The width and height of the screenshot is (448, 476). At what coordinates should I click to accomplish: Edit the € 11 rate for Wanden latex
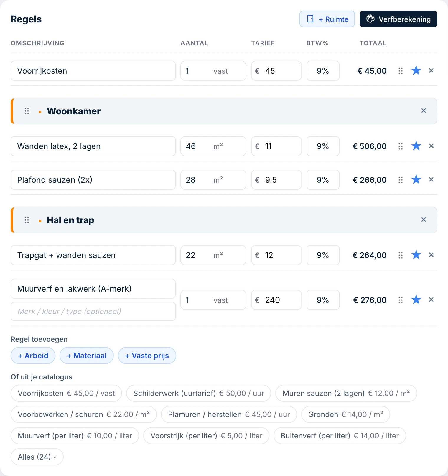[x=276, y=146]
